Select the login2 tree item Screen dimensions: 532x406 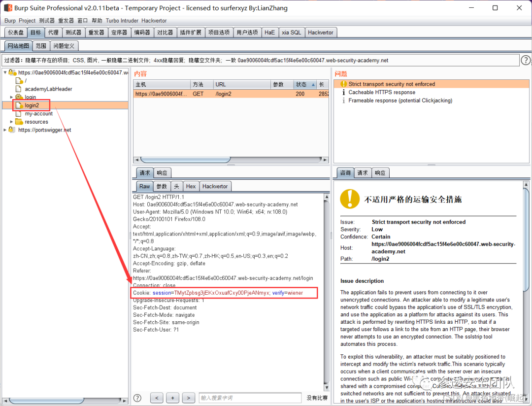click(32, 105)
